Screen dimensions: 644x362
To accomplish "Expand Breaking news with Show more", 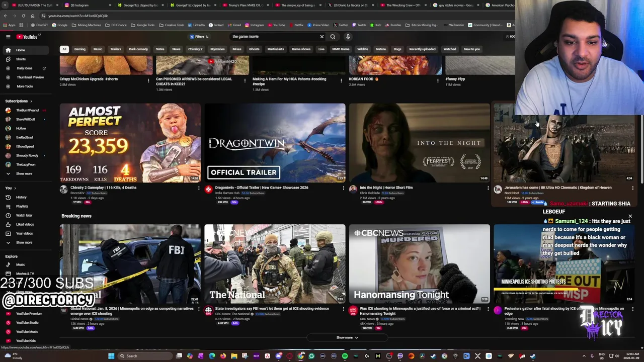I will coord(347,338).
